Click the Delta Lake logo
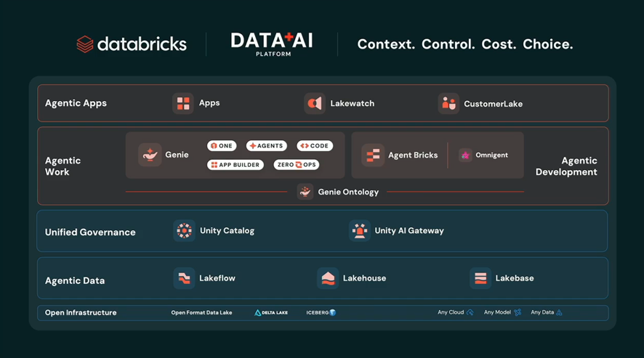This screenshot has height=358, width=644. pos(271,313)
